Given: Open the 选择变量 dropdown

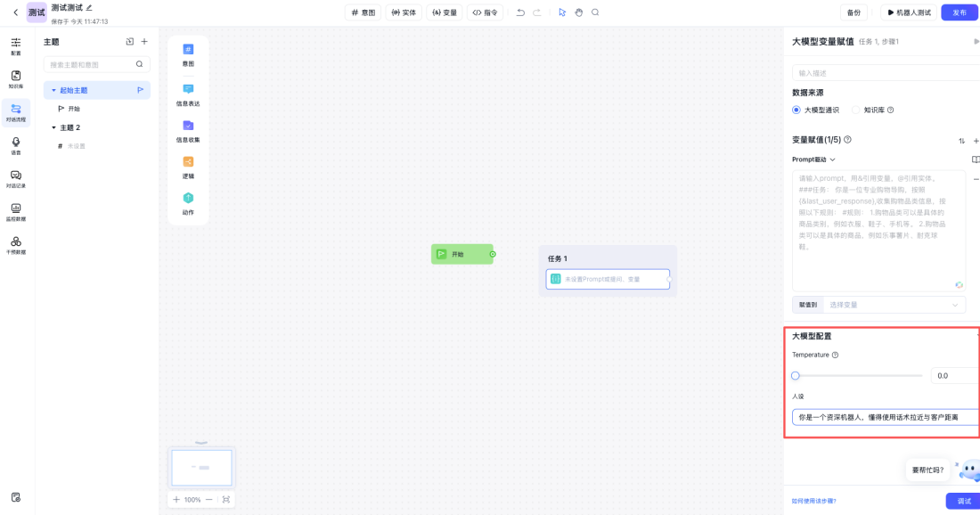Looking at the screenshot, I should click(x=894, y=305).
